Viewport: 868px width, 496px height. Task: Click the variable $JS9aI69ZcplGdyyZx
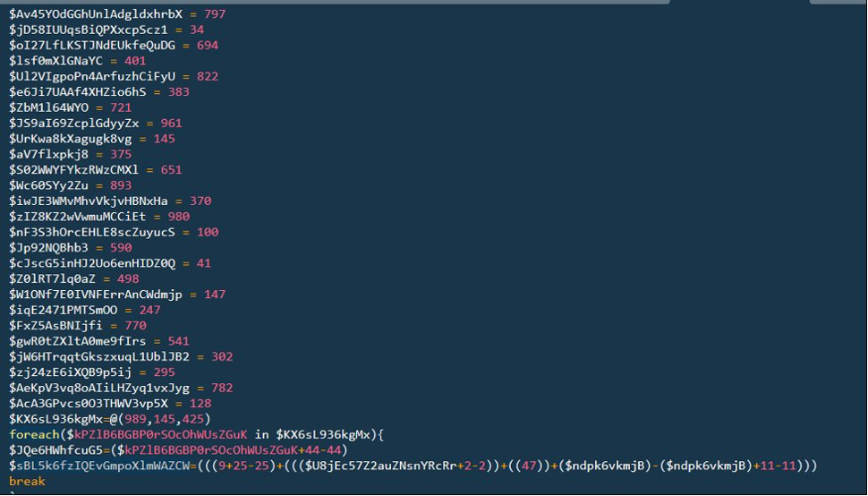click(x=73, y=123)
